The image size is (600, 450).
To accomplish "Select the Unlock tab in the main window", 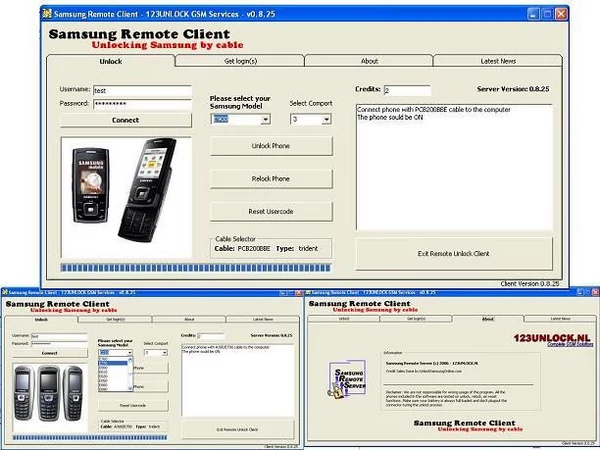I will pyautogui.click(x=111, y=61).
